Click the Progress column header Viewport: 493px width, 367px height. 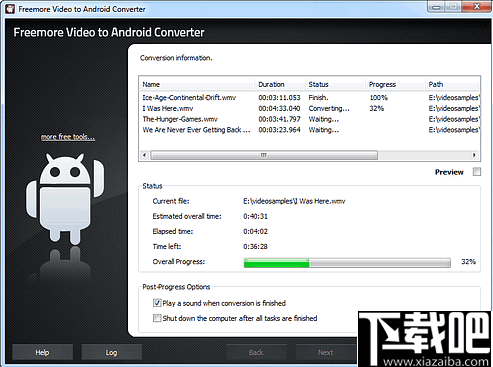(x=395, y=84)
